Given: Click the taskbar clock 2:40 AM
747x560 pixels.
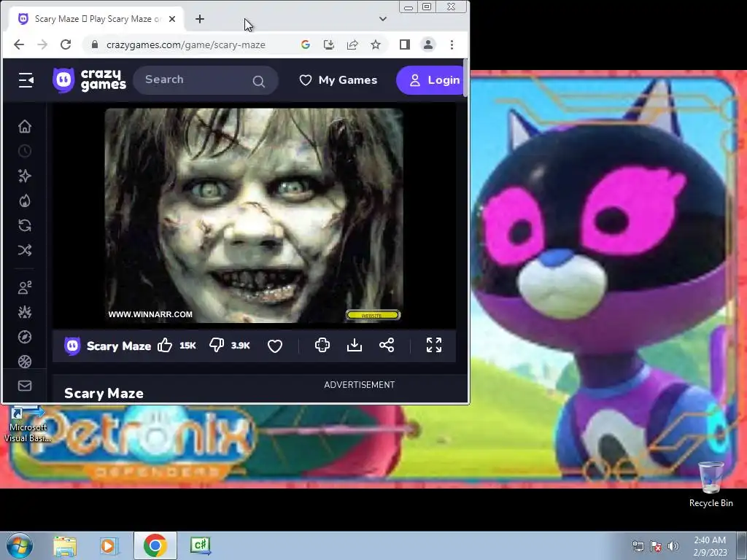Looking at the screenshot, I should pyautogui.click(x=710, y=546).
